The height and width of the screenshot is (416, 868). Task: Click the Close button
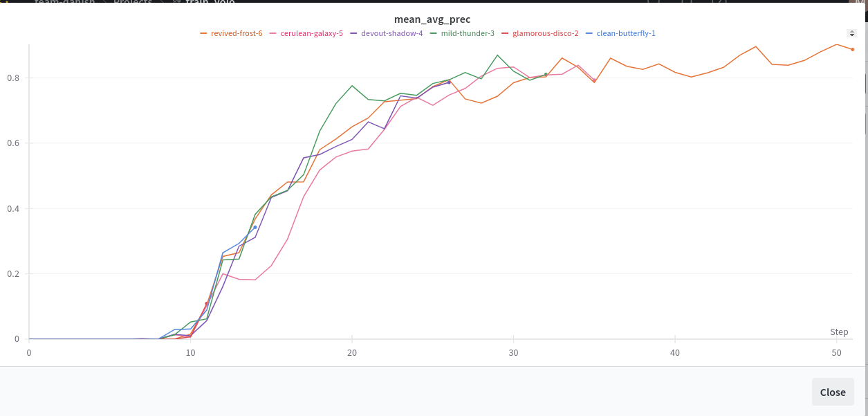click(832, 392)
